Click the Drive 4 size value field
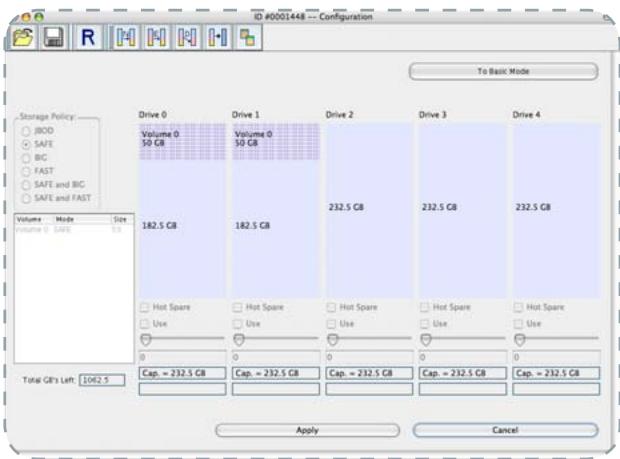Screen dimensions: 620x459 556,357
